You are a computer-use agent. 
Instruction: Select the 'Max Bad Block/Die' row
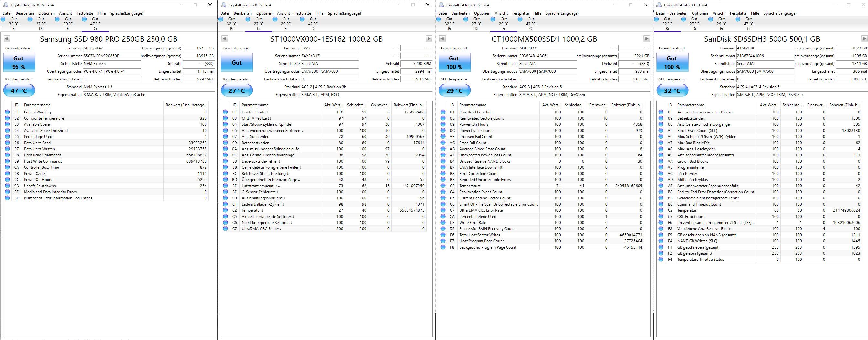759,143
